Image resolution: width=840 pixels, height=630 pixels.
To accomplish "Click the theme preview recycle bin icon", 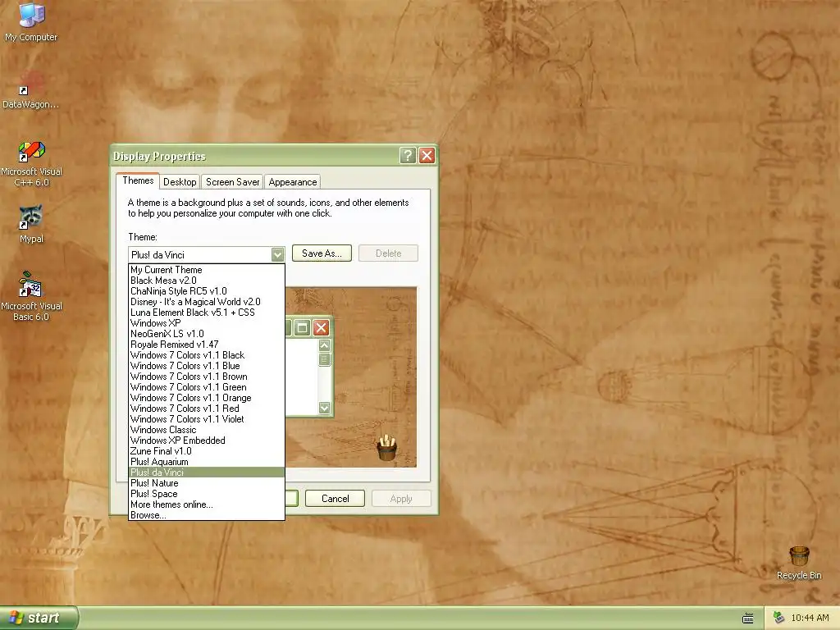I will click(386, 448).
